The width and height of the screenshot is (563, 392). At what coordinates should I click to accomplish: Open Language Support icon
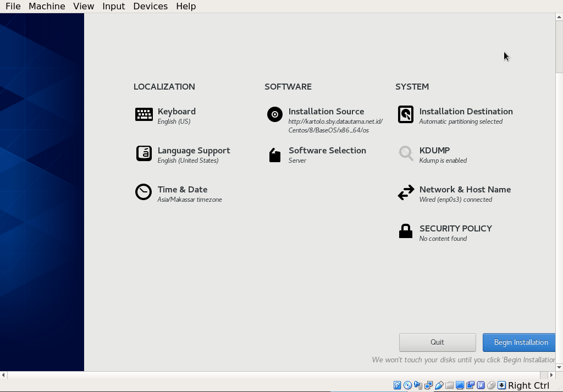click(x=143, y=153)
